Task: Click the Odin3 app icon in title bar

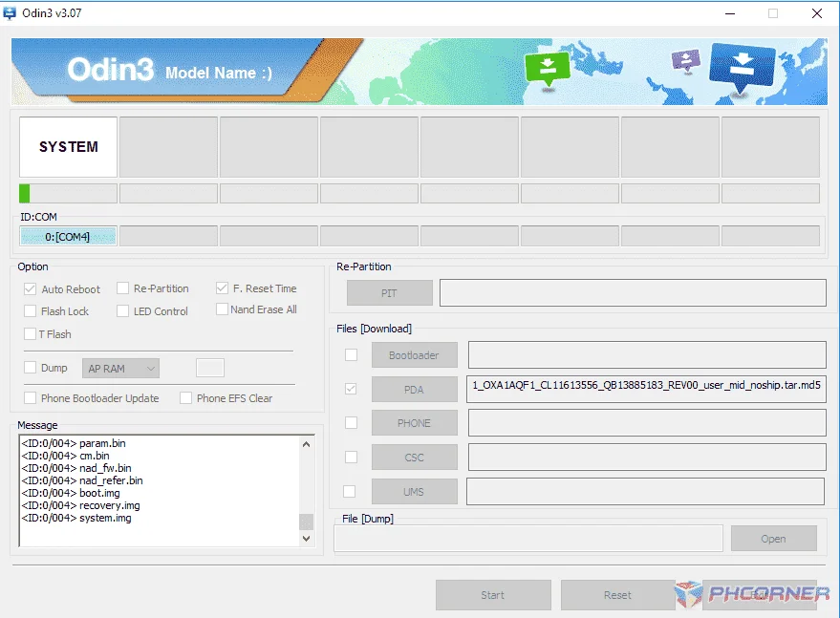Action: [10, 12]
